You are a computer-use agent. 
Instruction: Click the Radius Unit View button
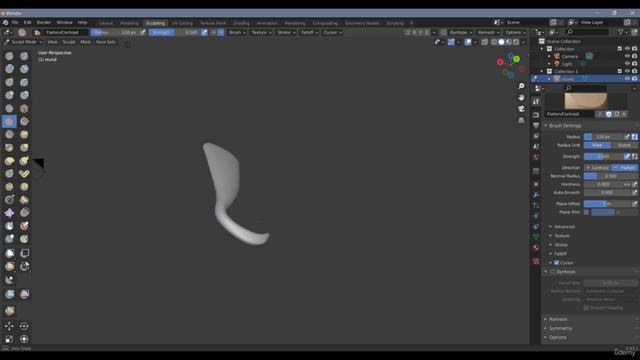(x=597, y=145)
